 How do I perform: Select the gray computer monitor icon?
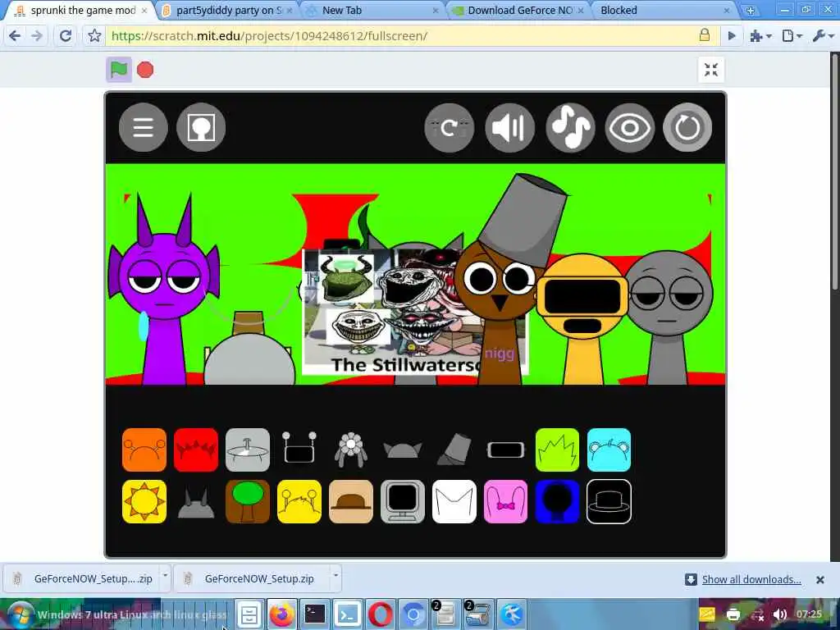click(402, 501)
